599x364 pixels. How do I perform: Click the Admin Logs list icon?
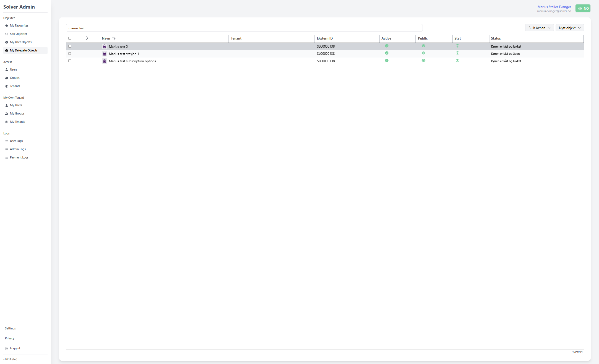(7, 149)
